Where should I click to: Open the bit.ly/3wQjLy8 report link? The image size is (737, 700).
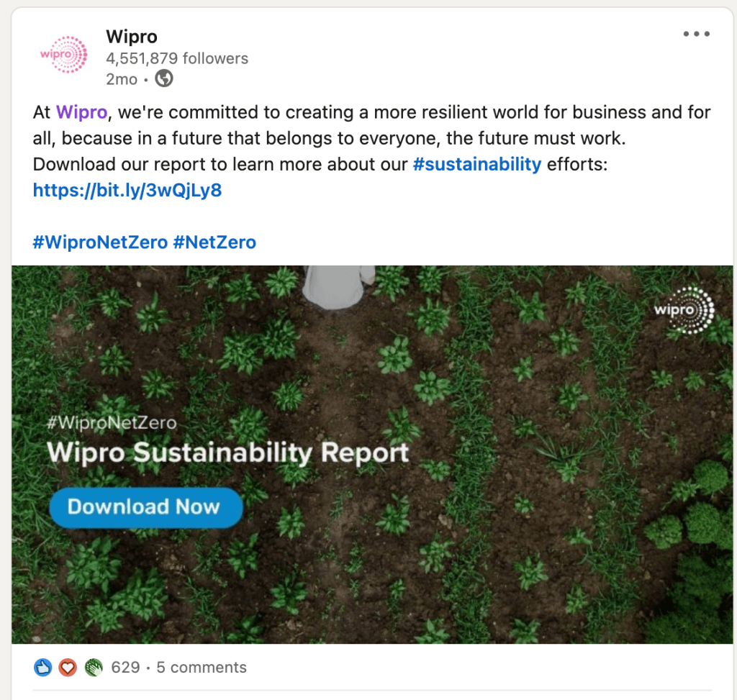[x=127, y=190]
